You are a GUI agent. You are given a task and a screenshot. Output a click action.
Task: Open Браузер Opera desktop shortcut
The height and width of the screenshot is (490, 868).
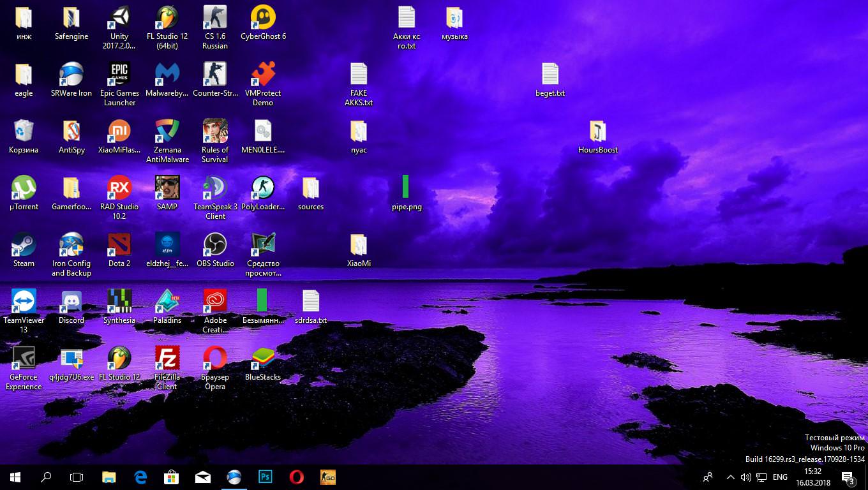coord(215,369)
